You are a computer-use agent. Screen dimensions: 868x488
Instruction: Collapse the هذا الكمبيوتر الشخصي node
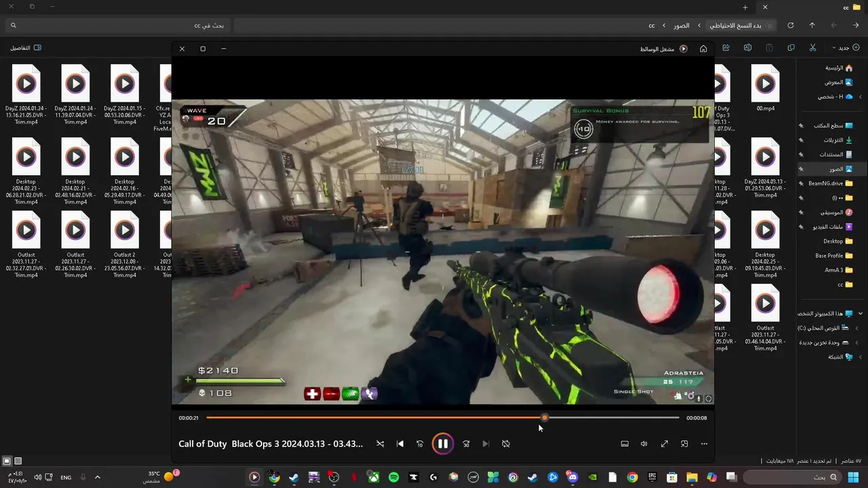(x=861, y=314)
